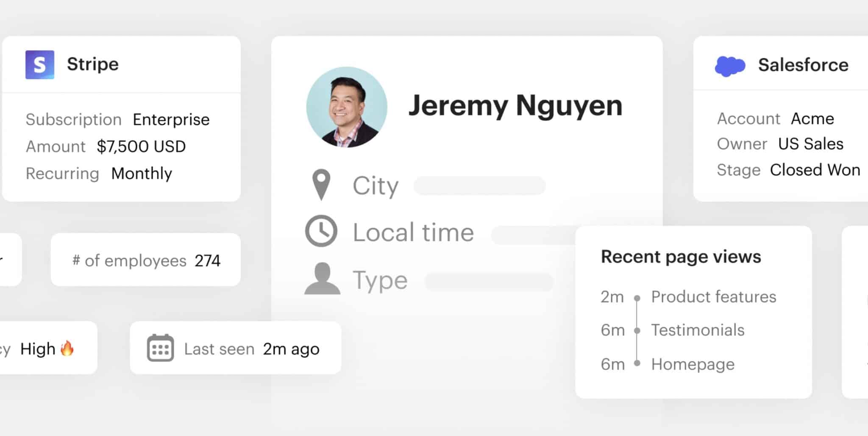Click the timeline dot beside Homepage
Screen dimensions: 868x436
637,363
